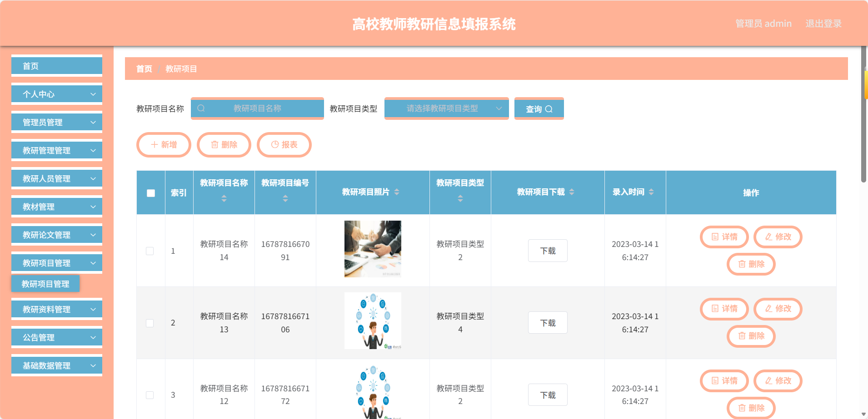Screen dimensions: 868x419
Task: Open the 请选择教研项目类型 dropdown
Action: click(x=447, y=108)
